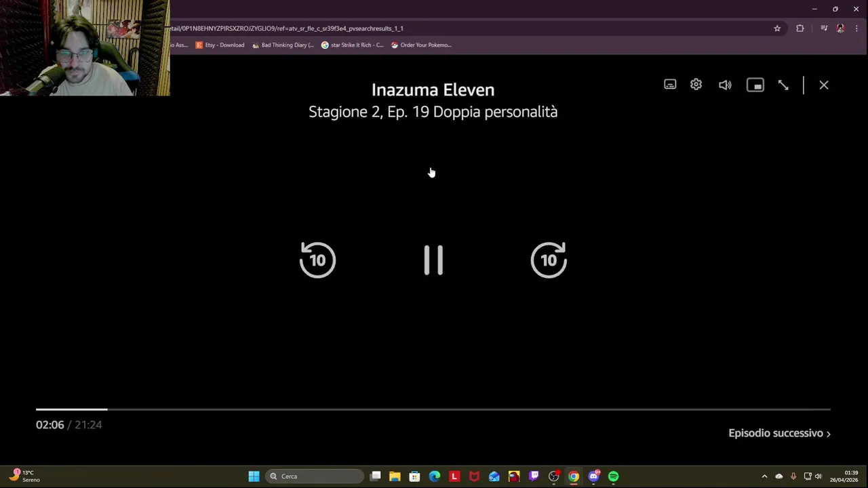The width and height of the screenshot is (868, 488).
Task: Click the Cerca taskbar search box
Action: pyautogui.click(x=315, y=476)
